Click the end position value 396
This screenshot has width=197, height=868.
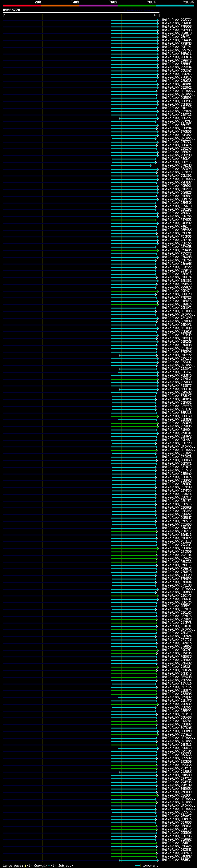[155, 15]
